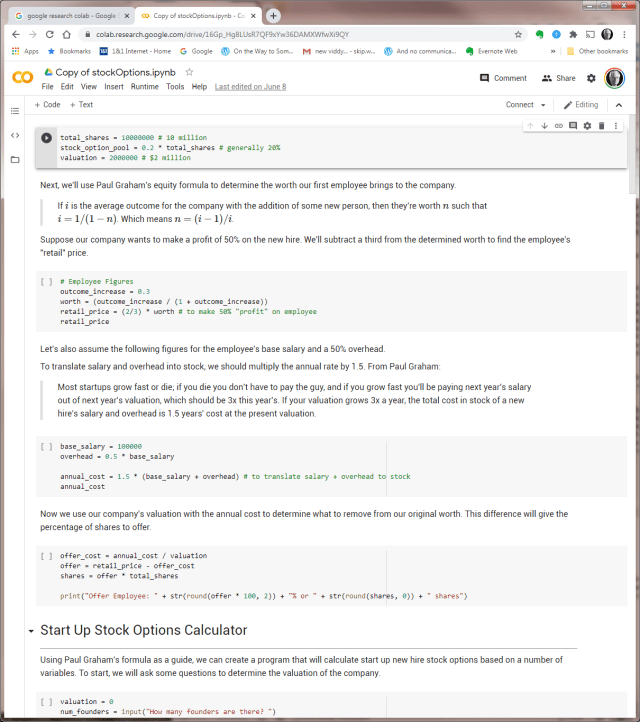Open the table of contents sidebar
Image resolution: width=640 pixels, height=722 pixels.
coord(15,111)
